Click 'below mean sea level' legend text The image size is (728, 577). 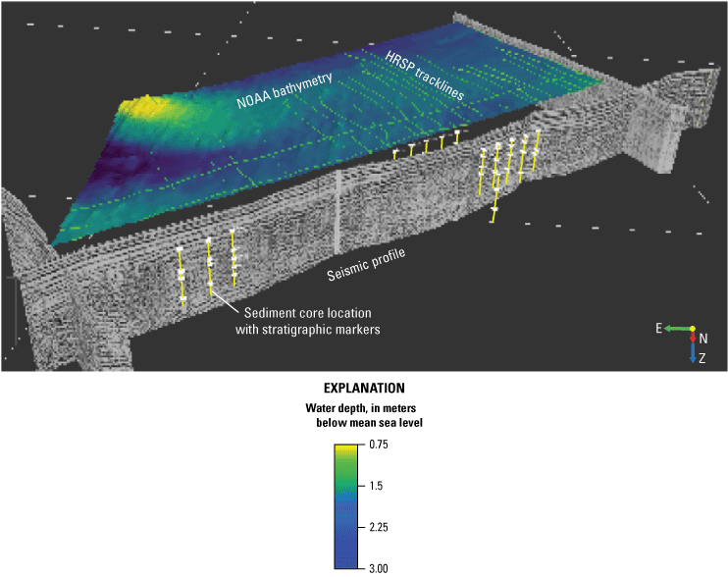(370, 422)
